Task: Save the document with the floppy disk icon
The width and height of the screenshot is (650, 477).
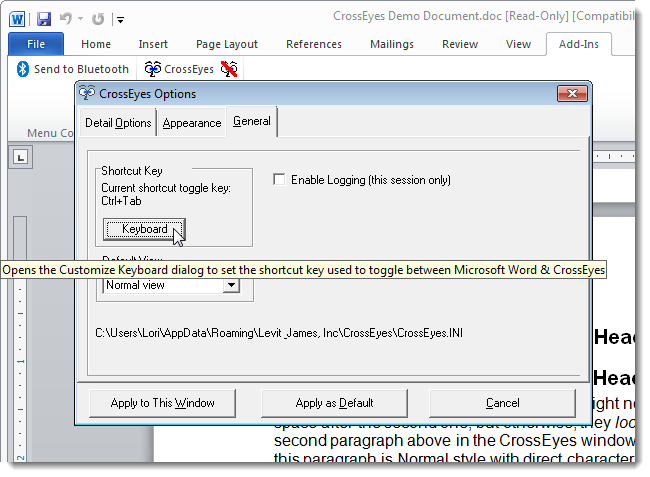Action: click(x=44, y=19)
